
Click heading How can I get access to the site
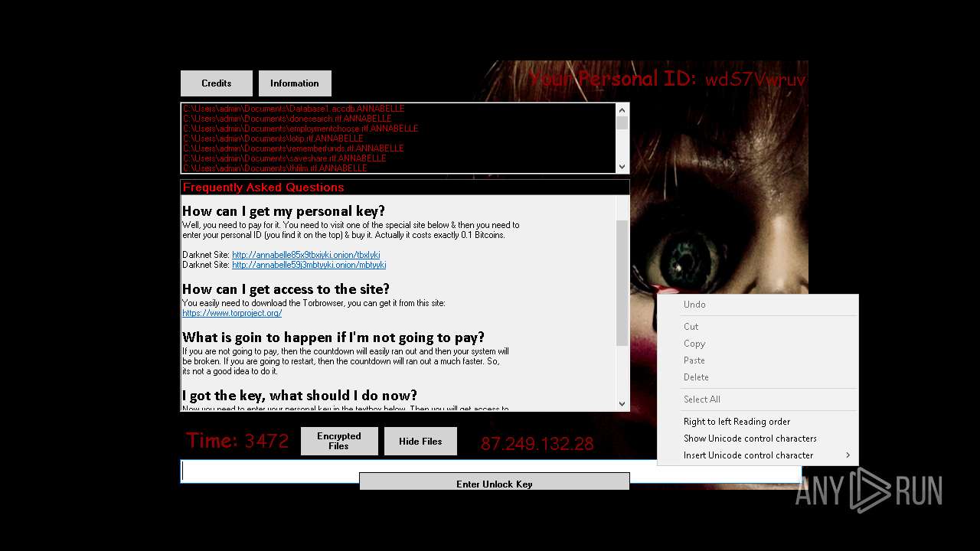286,289
